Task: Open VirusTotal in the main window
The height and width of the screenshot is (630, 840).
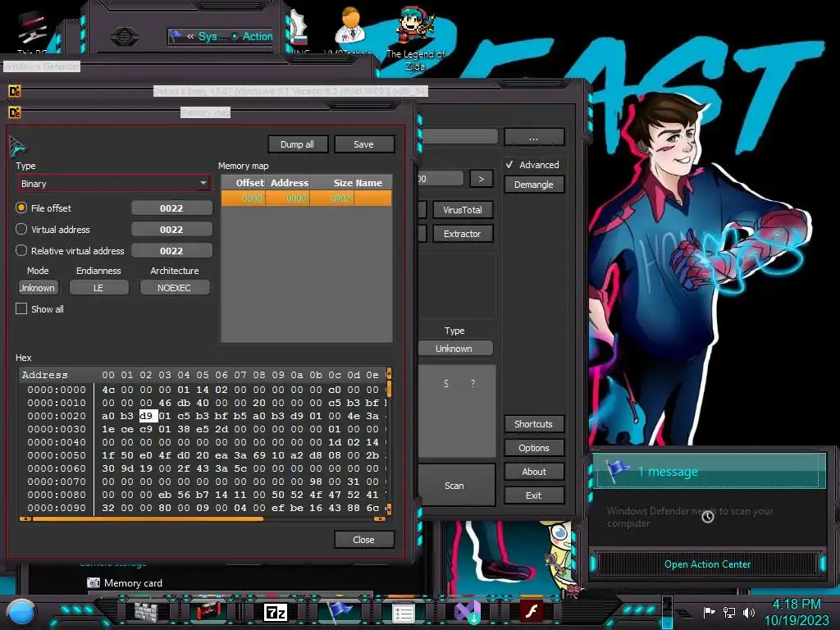Action: (x=463, y=210)
